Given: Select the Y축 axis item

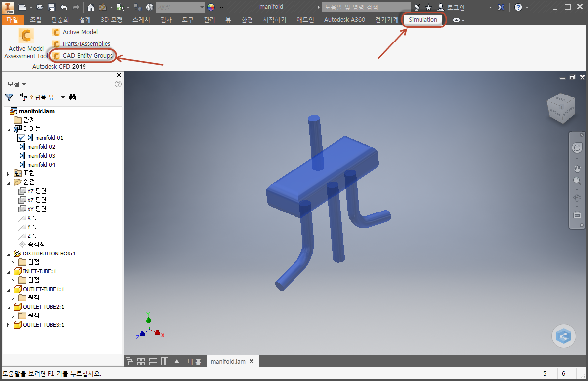Looking at the screenshot, I should pos(28,226).
